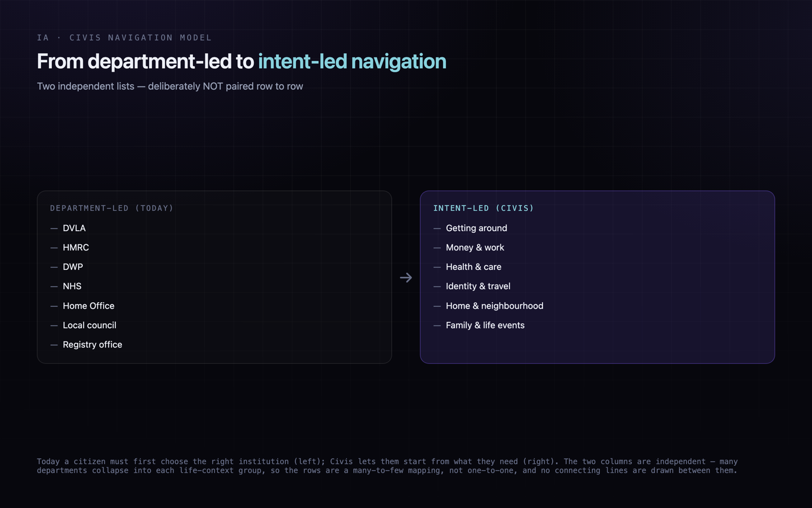
Task: Select Registry office in the list
Action: click(92, 344)
